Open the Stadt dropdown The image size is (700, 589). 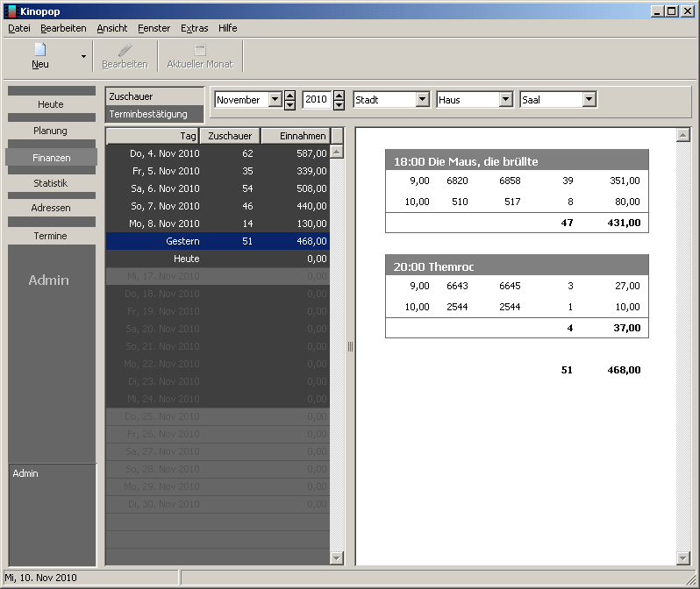[x=422, y=100]
